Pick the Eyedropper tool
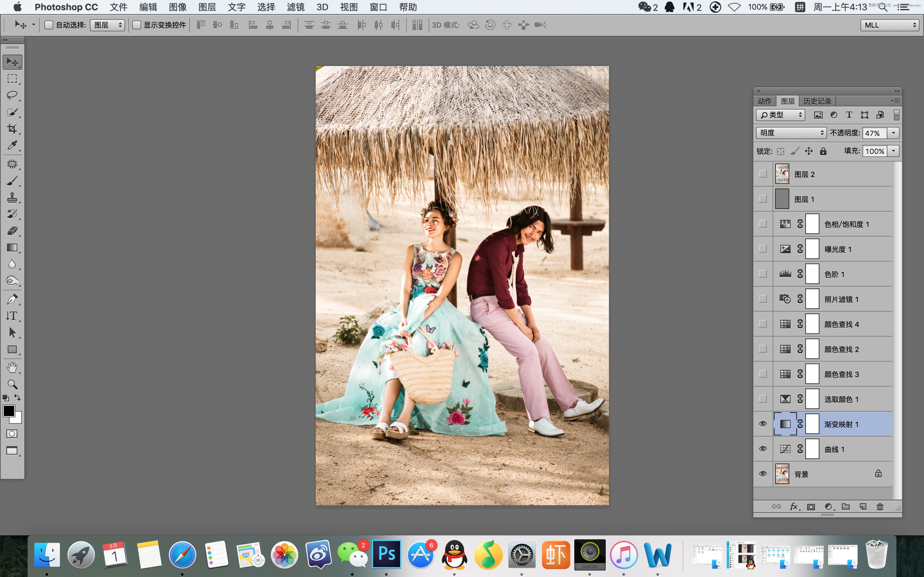 [x=12, y=146]
